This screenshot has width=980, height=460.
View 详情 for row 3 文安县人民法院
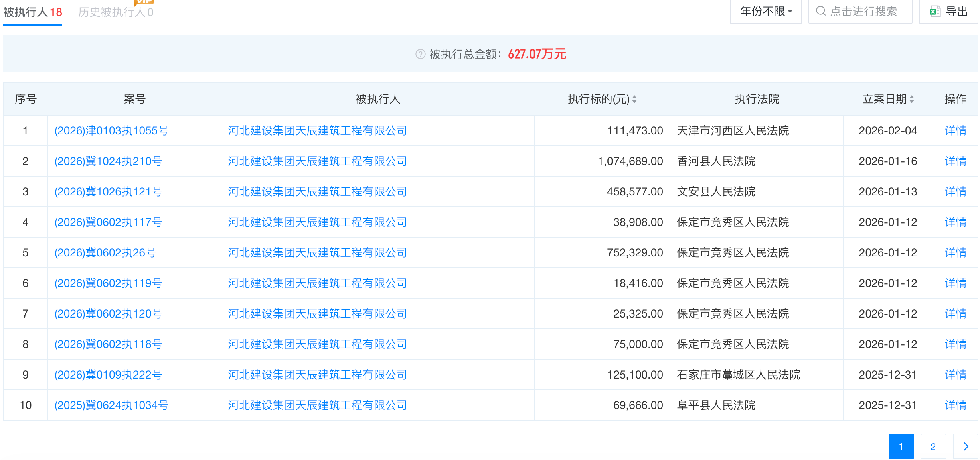click(955, 192)
